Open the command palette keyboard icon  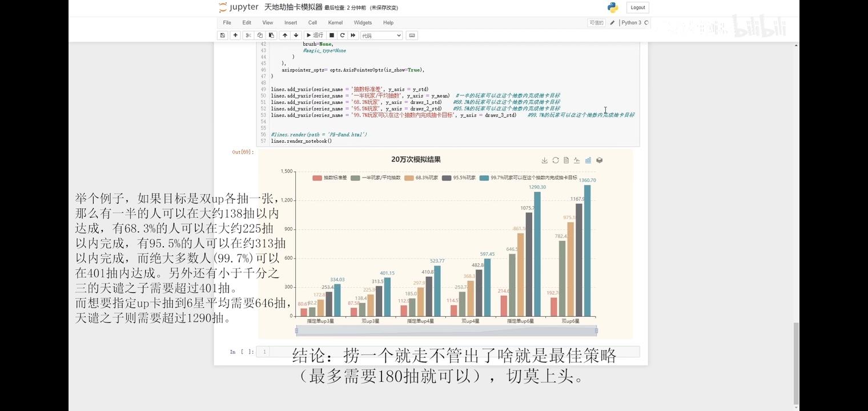click(x=412, y=35)
